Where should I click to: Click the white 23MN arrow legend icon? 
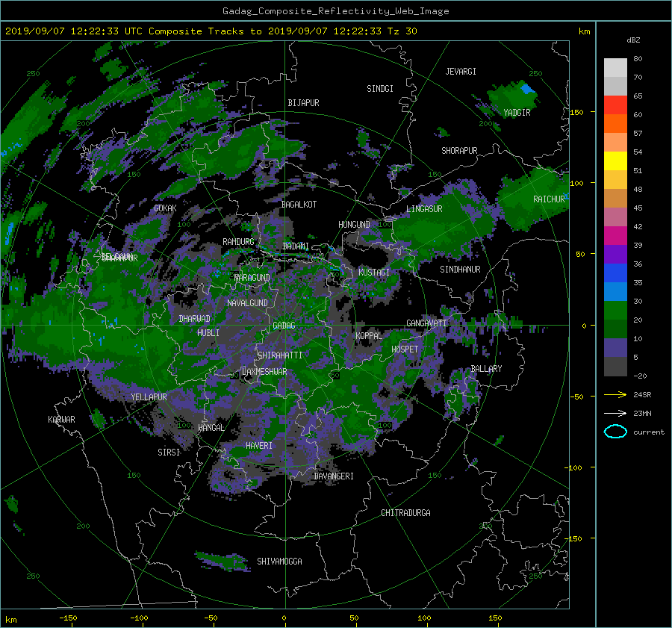coord(615,413)
